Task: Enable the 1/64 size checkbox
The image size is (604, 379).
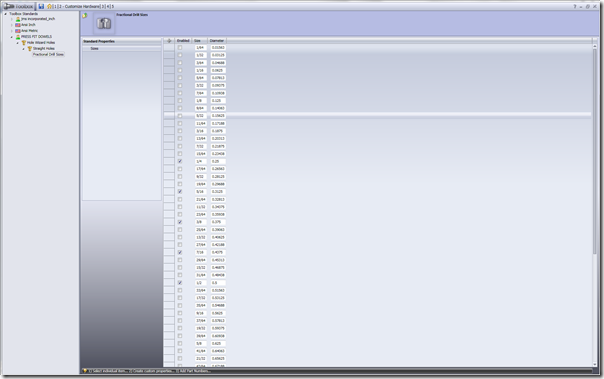Action: pos(180,48)
